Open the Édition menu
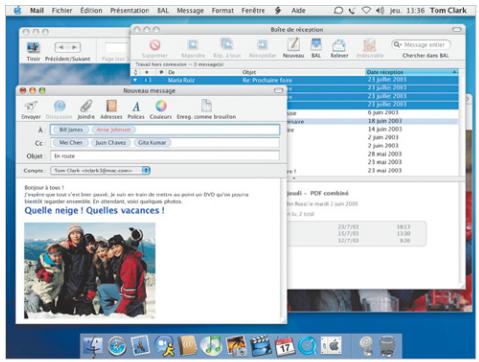Screen dimensions: 479x362 tap(91, 11)
